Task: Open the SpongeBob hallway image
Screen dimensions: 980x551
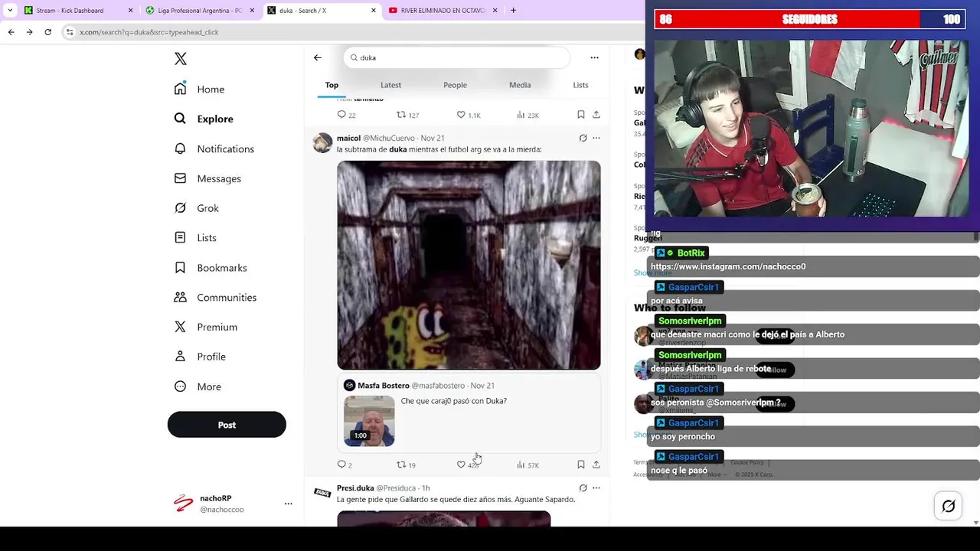Action: click(469, 265)
